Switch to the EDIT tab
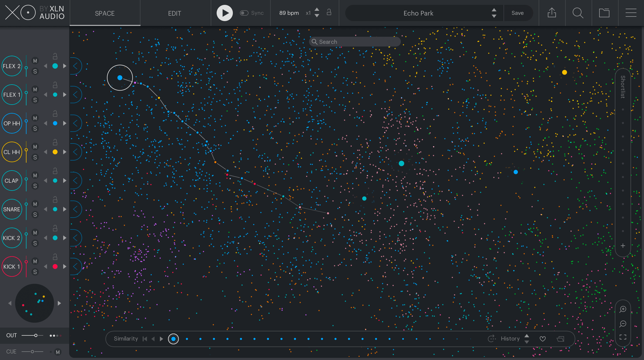This screenshot has width=644, height=360. click(x=175, y=13)
